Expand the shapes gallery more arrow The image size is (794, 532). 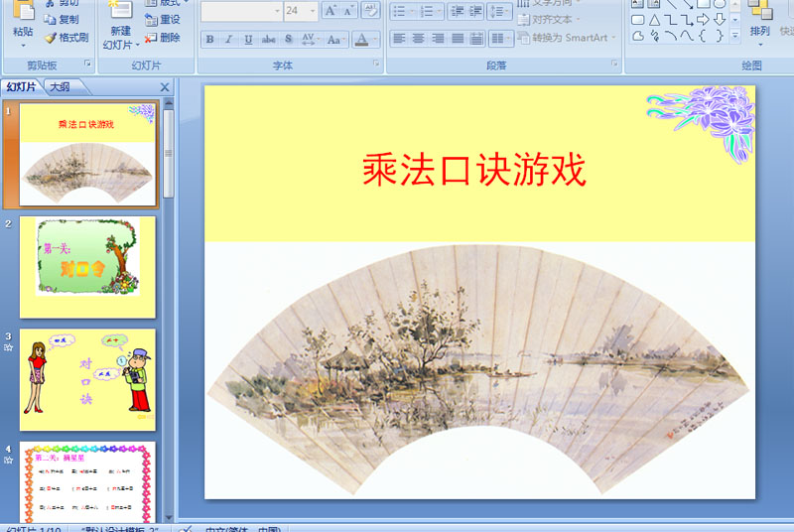[735, 36]
